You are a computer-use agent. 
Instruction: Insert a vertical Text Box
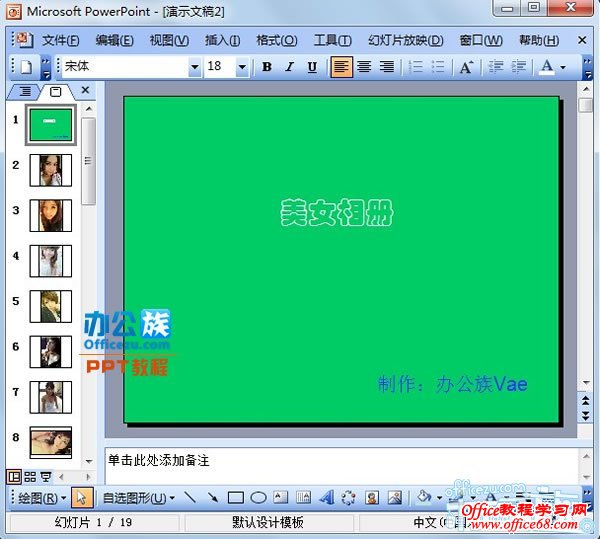(303, 498)
